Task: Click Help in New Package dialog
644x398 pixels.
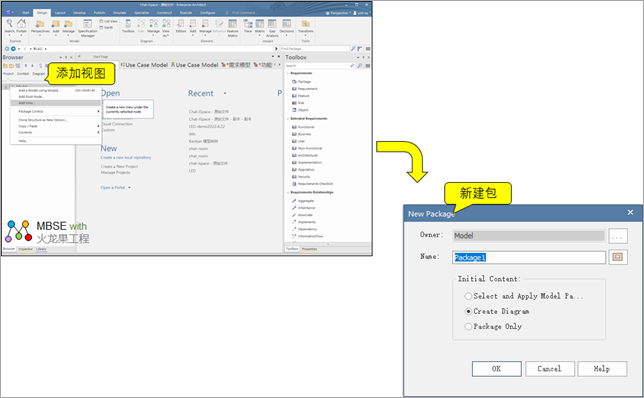Action: [x=602, y=369]
